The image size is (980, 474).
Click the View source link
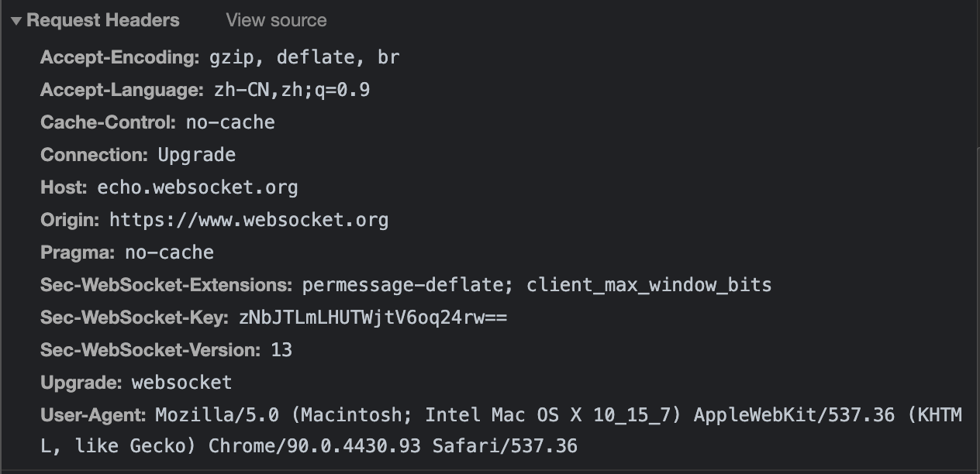coord(276,20)
